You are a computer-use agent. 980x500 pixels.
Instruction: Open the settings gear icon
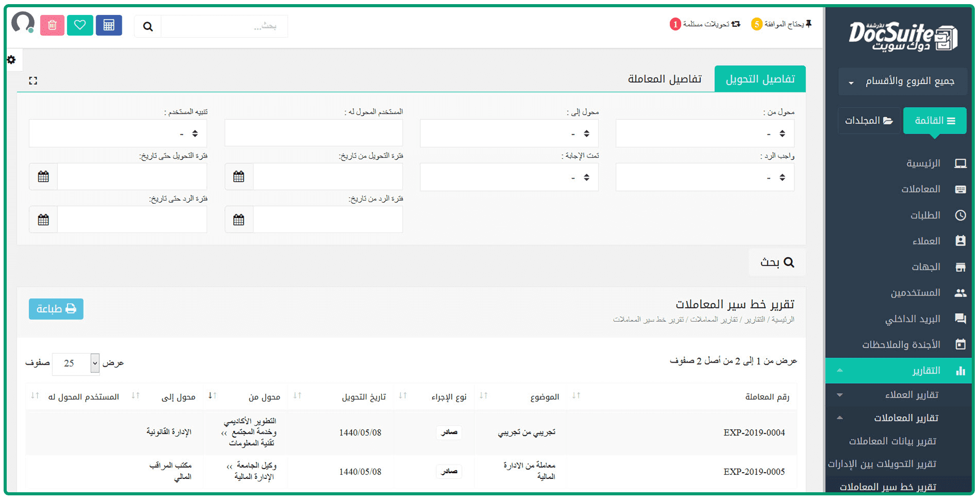11,60
